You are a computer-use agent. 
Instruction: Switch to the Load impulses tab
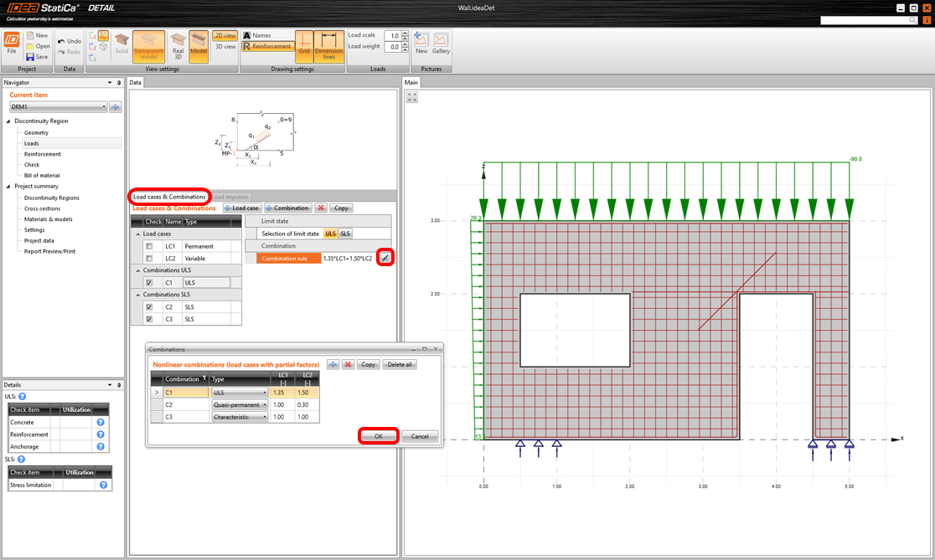[231, 197]
